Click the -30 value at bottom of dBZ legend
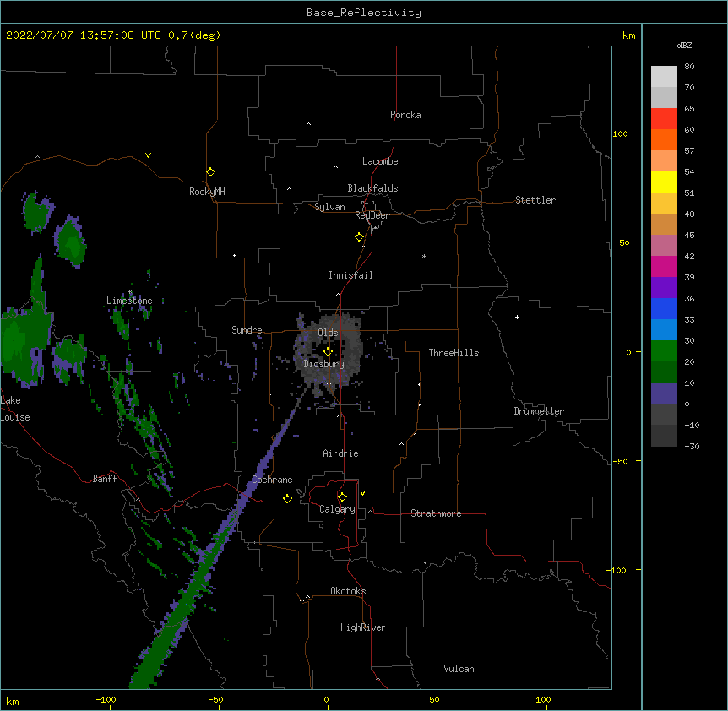 pos(692,447)
